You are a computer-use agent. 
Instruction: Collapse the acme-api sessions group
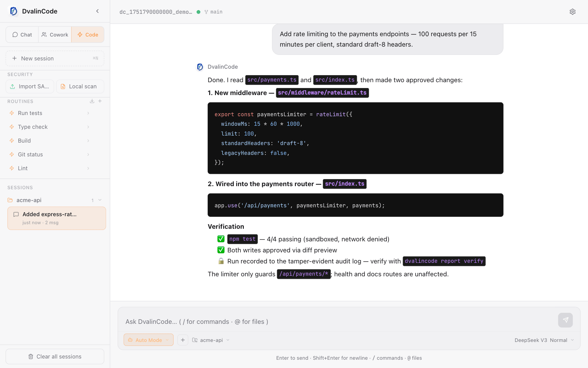click(100, 200)
